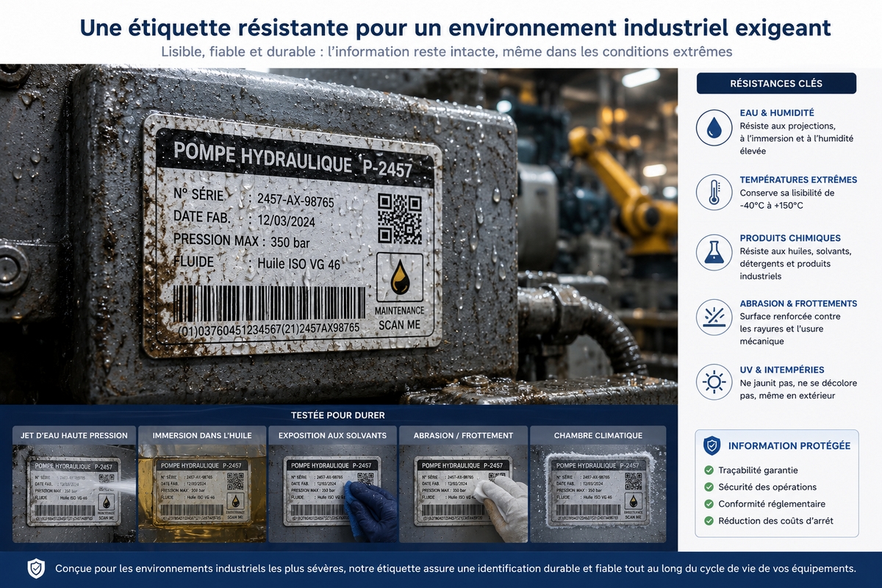The width and height of the screenshot is (882, 588).
Task: Click the subtitle Lisible, fiable et durable
Action: 447,52
